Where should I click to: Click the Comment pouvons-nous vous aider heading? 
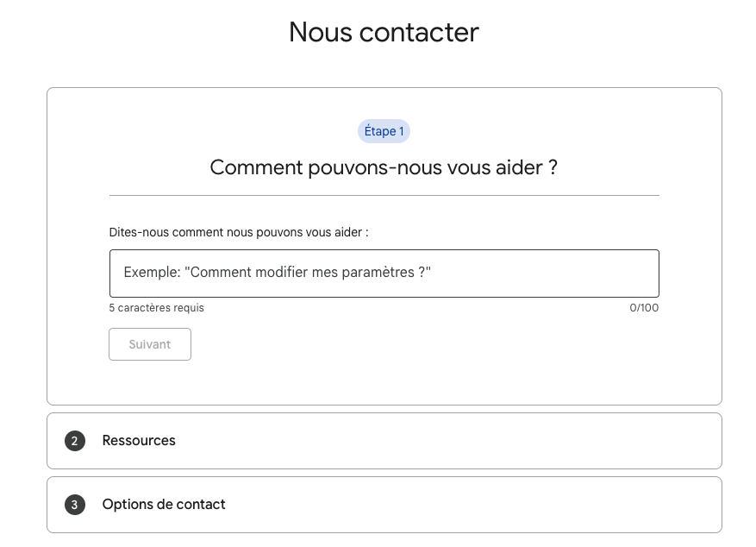(x=384, y=167)
